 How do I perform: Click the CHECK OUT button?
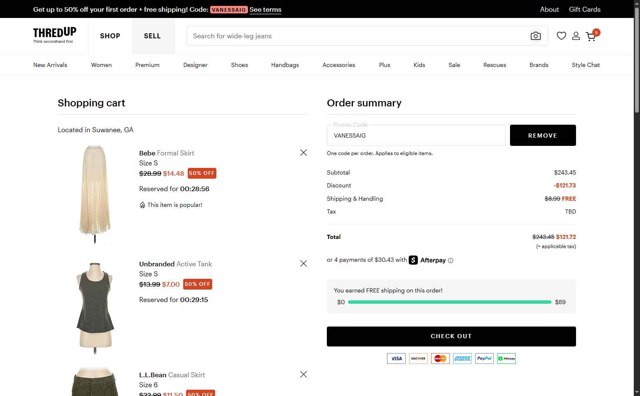(451, 336)
